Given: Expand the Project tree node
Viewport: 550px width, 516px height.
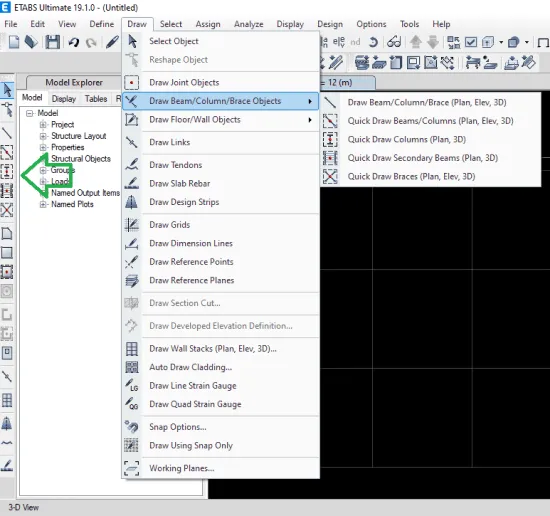Looking at the screenshot, I should click(43, 125).
